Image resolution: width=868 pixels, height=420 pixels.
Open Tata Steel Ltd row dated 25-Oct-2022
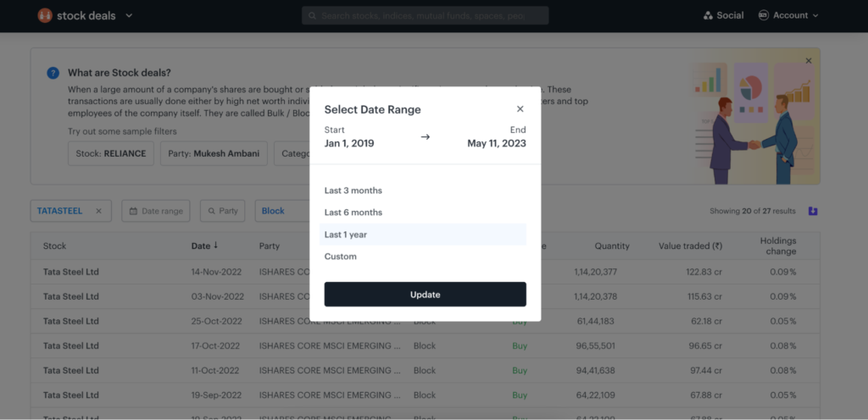(x=426, y=321)
